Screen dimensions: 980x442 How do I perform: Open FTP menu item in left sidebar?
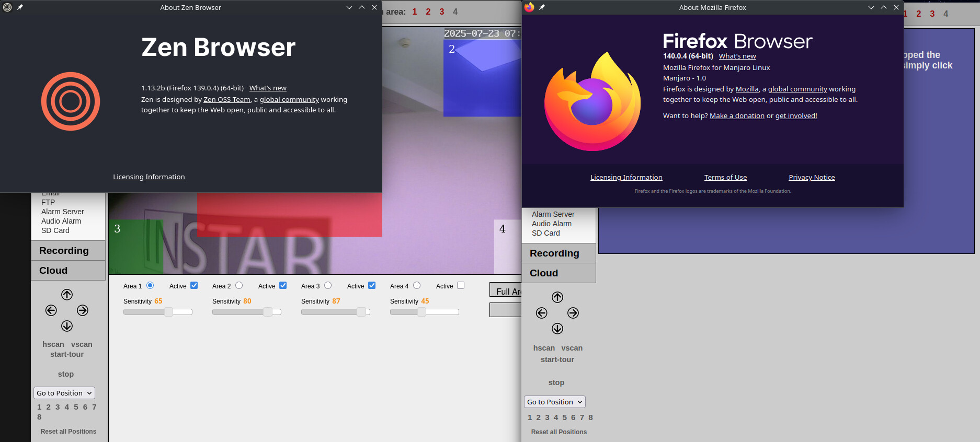click(x=48, y=202)
